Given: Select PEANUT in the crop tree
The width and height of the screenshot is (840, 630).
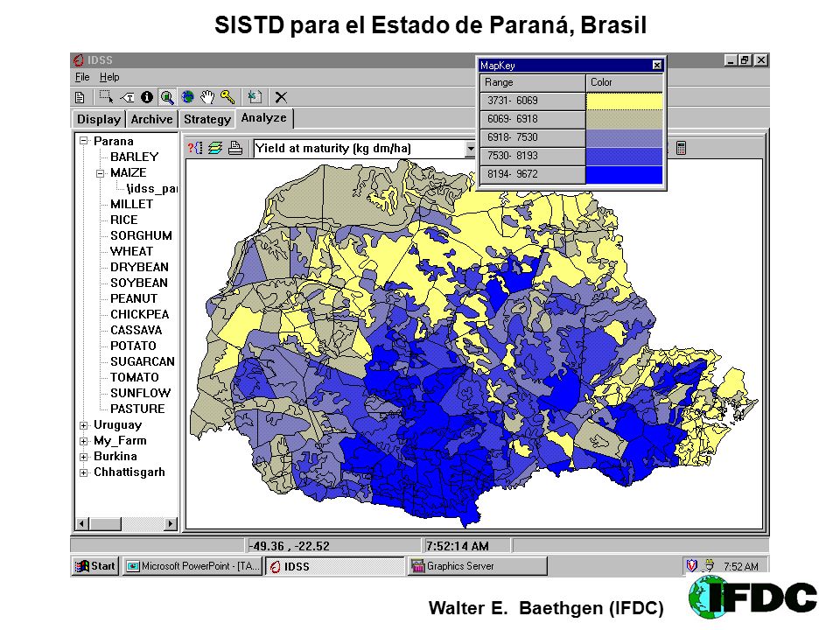Looking at the screenshot, I should [133, 298].
